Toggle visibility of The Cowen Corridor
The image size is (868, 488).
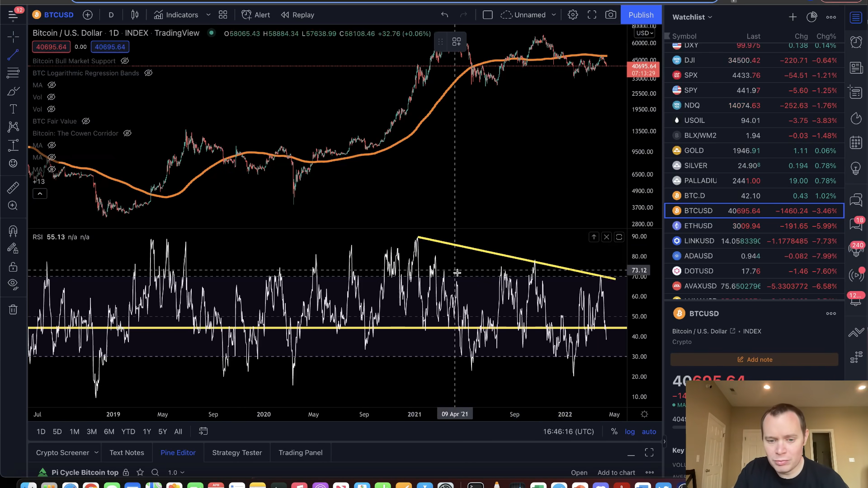tap(127, 133)
